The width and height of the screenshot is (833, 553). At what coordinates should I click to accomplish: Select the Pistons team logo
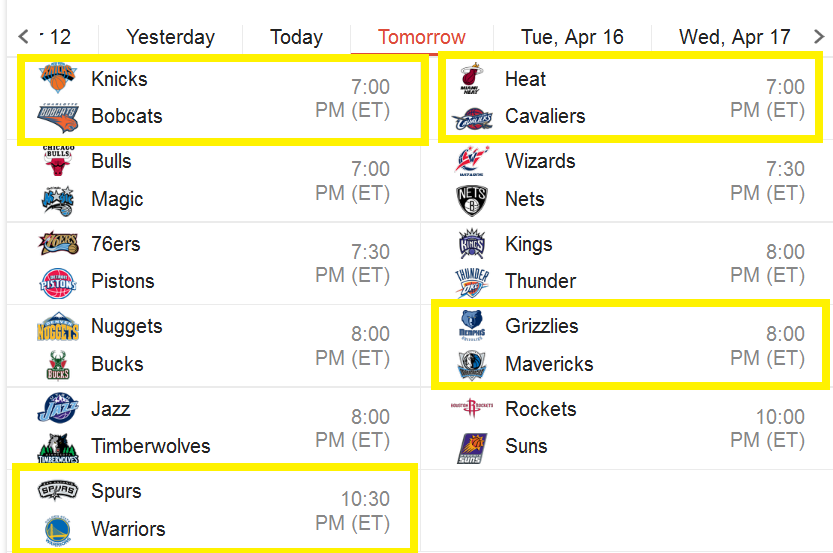click(58, 283)
